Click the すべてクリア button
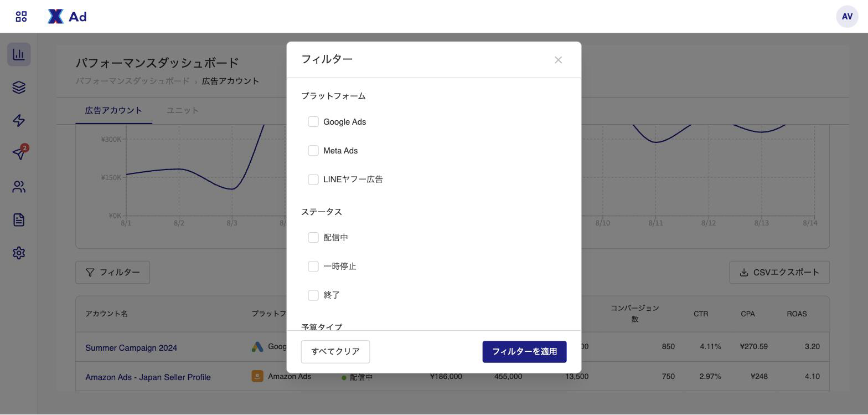This screenshot has width=868, height=415. tap(335, 352)
